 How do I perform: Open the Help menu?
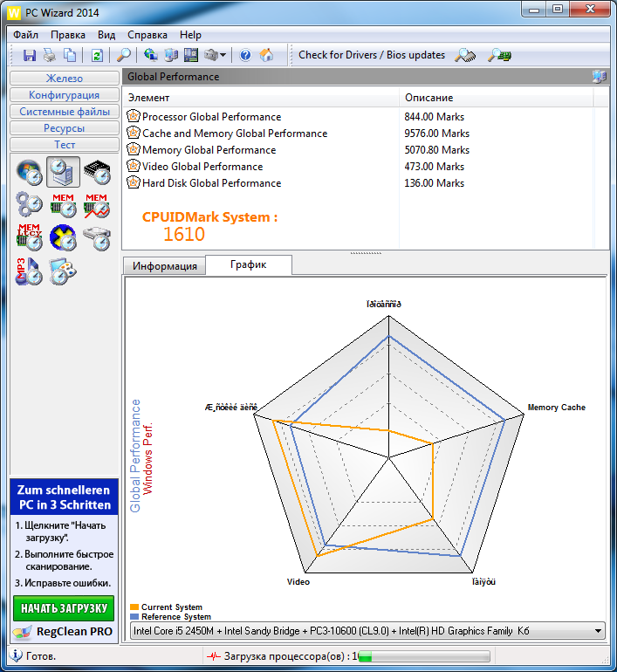pos(190,35)
